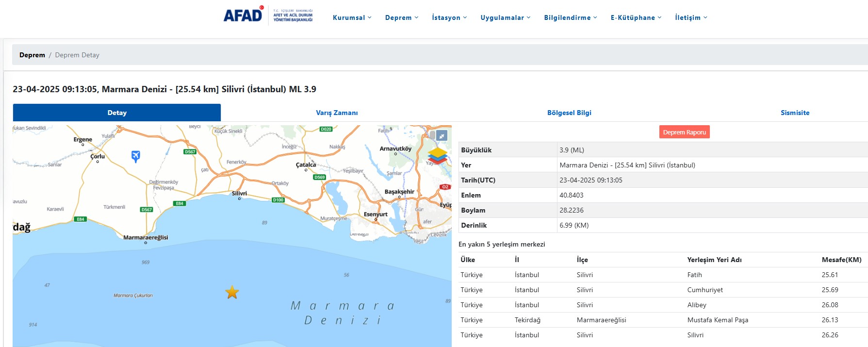This screenshot has height=347, width=868.
Task: Expand the Bilgilendirme menu
Action: 570,17
